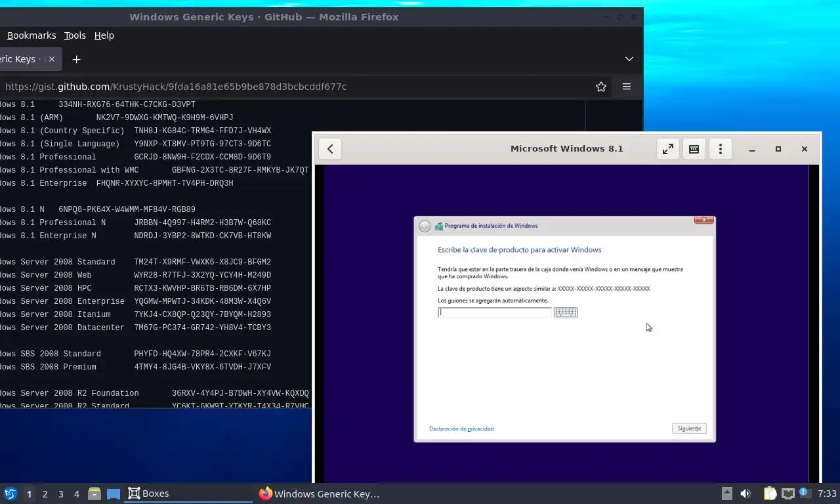Switch to workspace 3
840x504 pixels.
click(60, 494)
